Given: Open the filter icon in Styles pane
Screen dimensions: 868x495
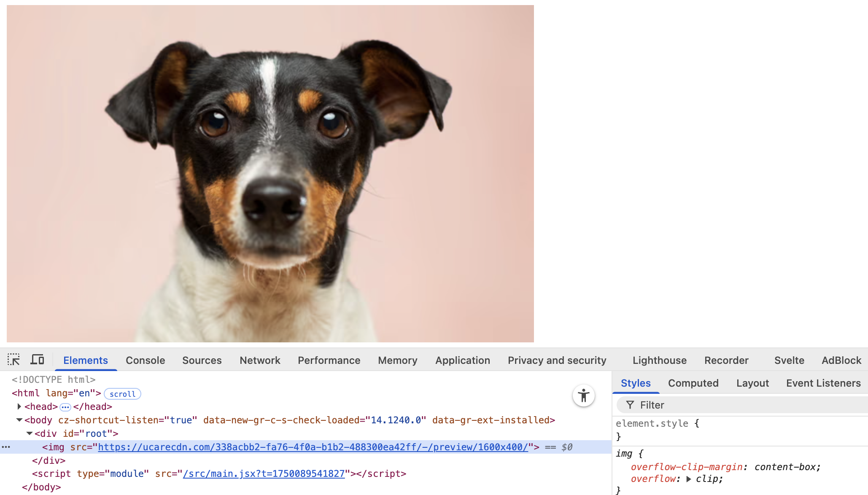Looking at the screenshot, I should click(630, 405).
